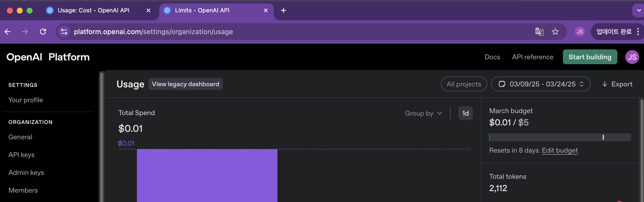Go back to the previous page
Viewport: 644px width, 202px height.
coord(7,32)
